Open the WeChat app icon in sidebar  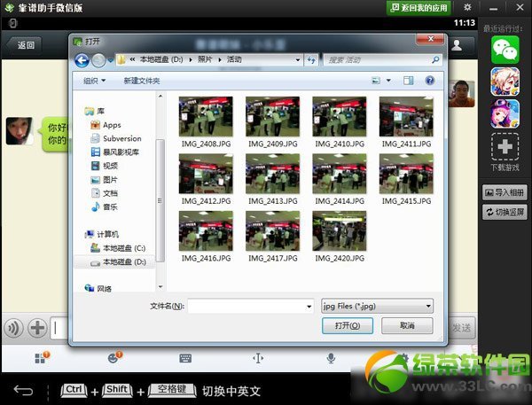click(x=505, y=51)
